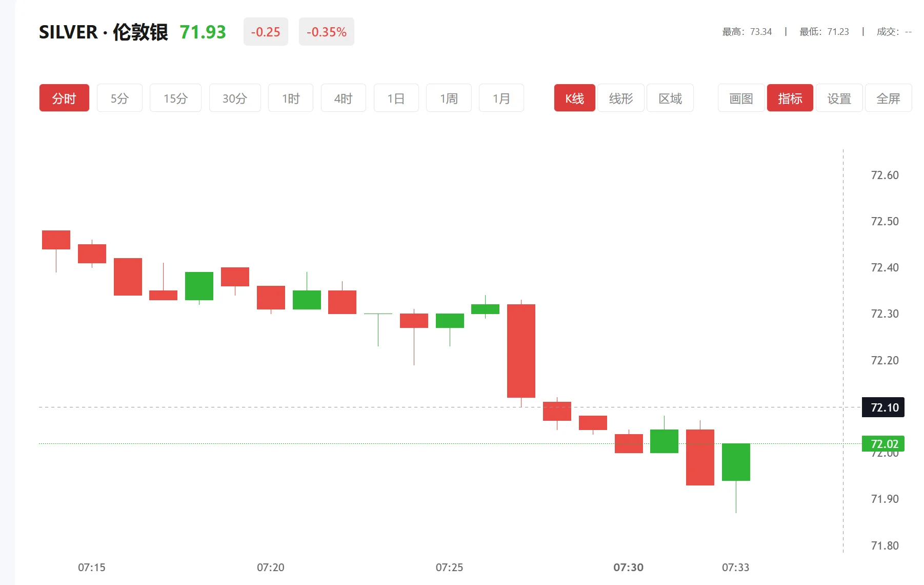This screenshot has height=585, width=924.
Task: Switch chart type to 区域
Action: point(670,98)
